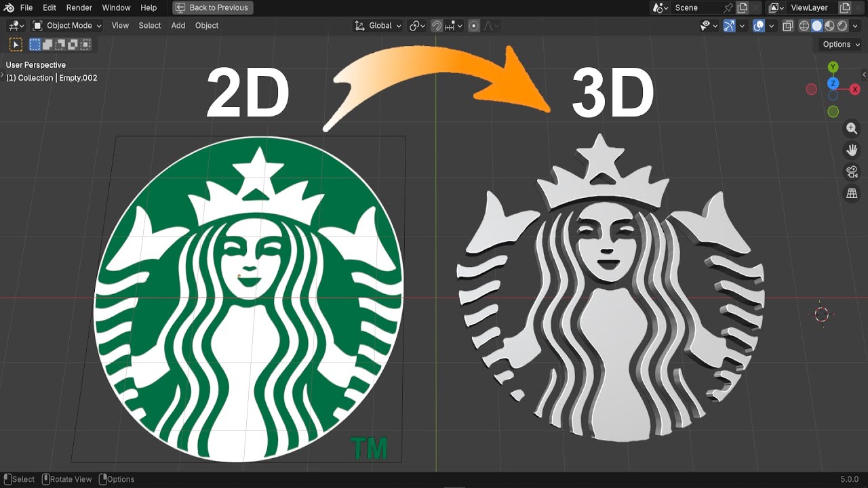Select the Select Box tool
Image resolution: width=868 pixels, height=488 pixels.
[16, 45]
